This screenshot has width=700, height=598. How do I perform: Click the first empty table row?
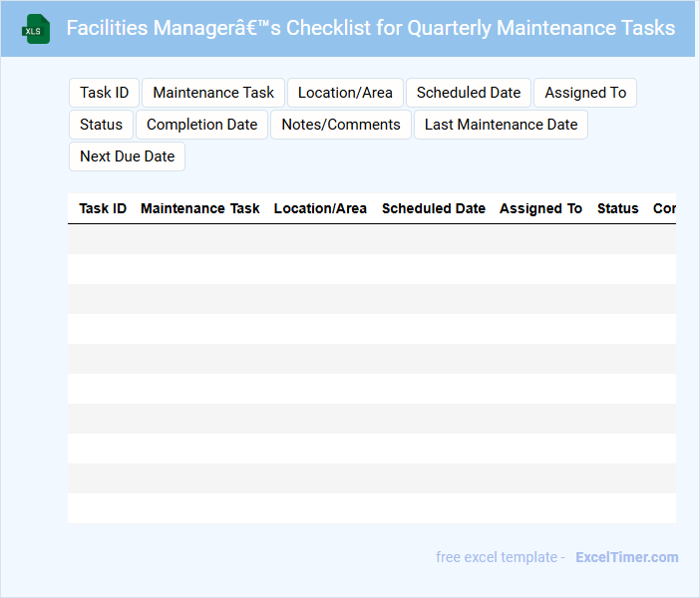[371, 239]
